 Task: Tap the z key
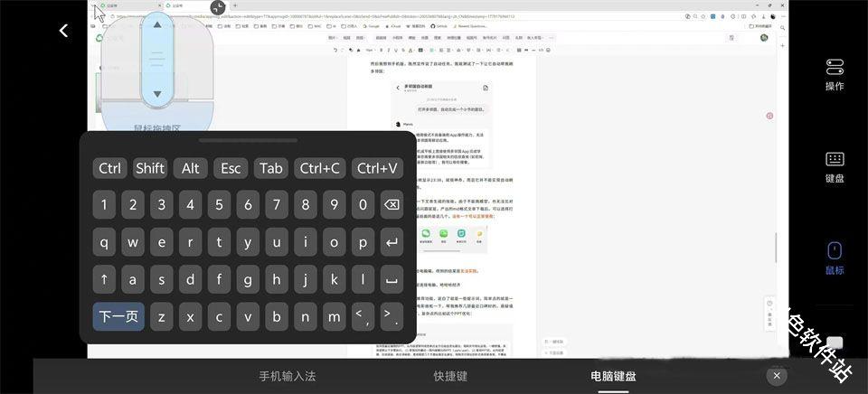(x=161, y=316)
